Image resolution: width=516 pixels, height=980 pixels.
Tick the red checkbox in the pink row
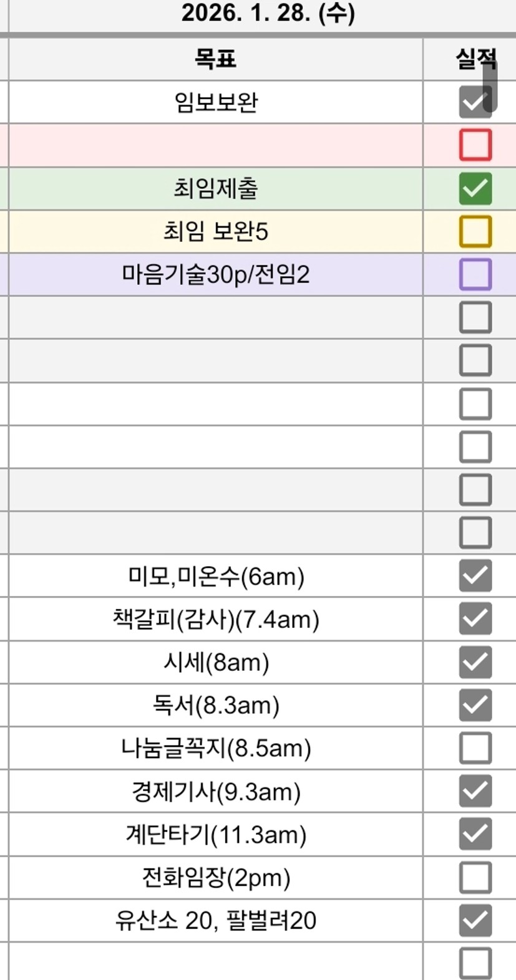click(475, 145)
